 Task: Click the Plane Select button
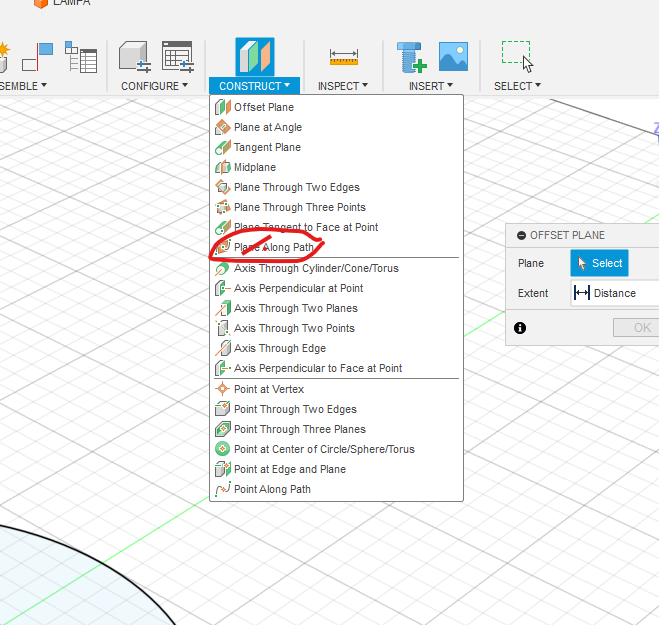[599, 263]
